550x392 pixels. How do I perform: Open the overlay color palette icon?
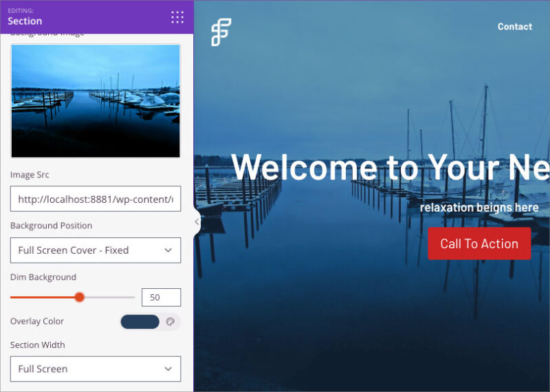point(170,321)
